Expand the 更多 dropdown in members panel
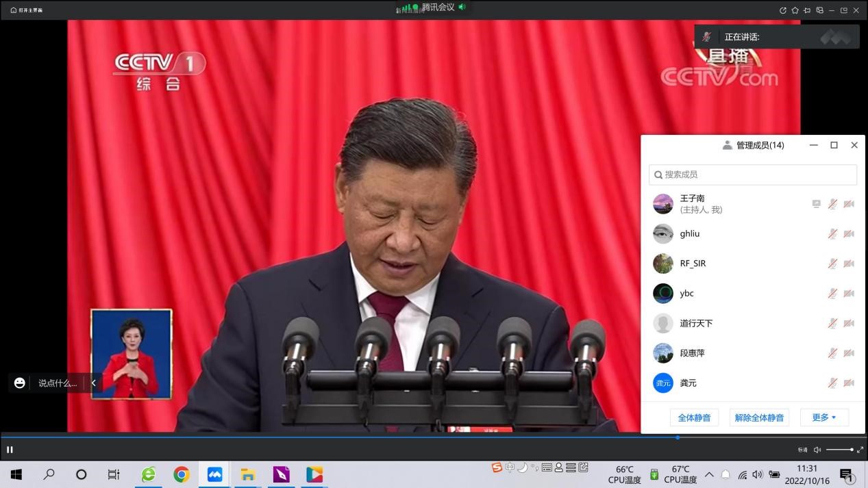 click(x=824, y=418)
